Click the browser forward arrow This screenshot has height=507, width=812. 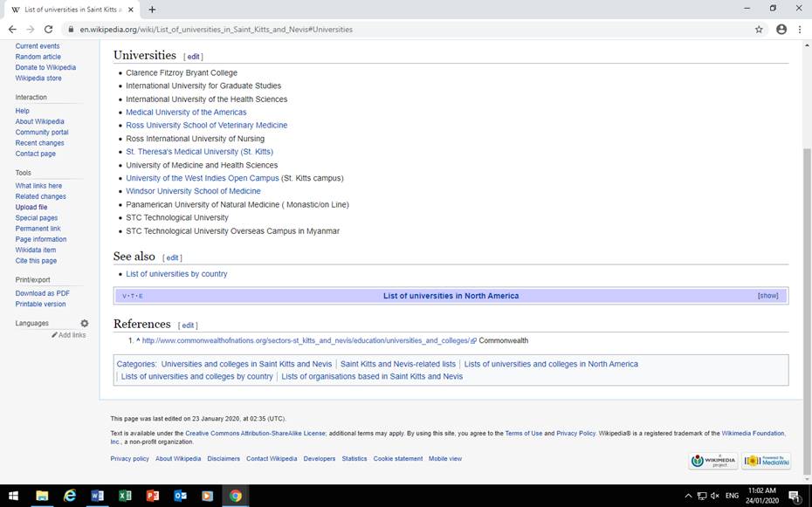30,30
